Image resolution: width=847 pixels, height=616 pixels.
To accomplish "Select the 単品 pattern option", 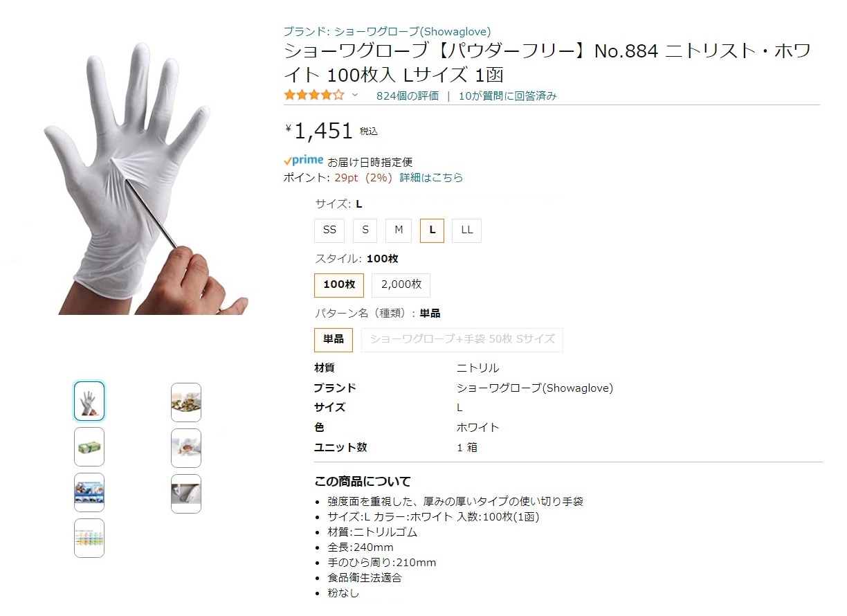I will 334,340.
